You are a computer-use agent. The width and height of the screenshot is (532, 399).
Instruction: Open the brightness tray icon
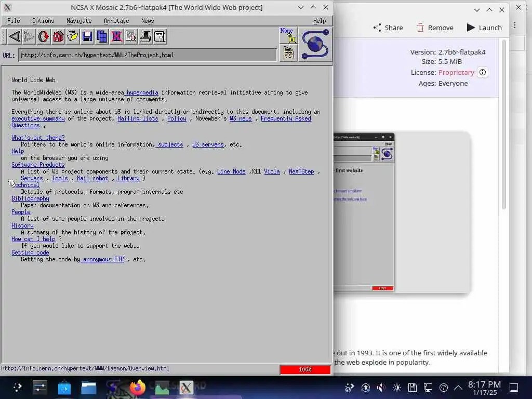(396, 388)
